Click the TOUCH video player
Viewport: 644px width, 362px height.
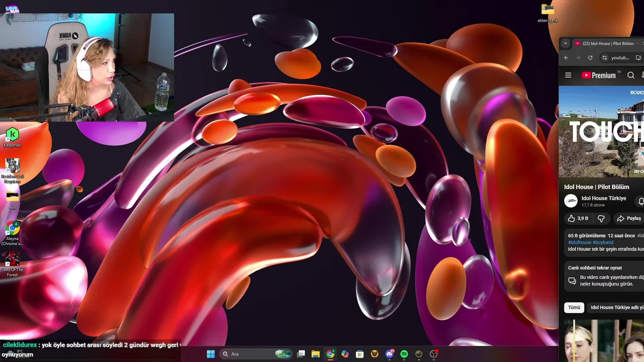601,132
